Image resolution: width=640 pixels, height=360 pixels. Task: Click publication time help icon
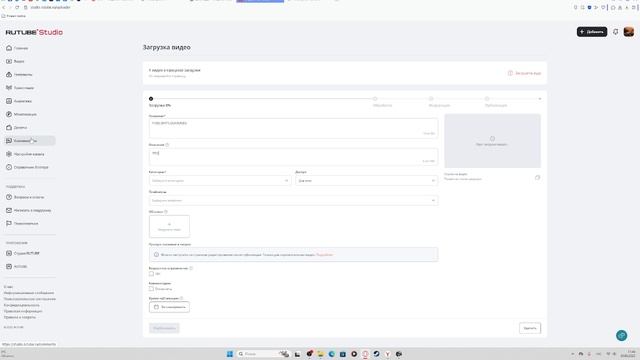[x=182, y=298]
